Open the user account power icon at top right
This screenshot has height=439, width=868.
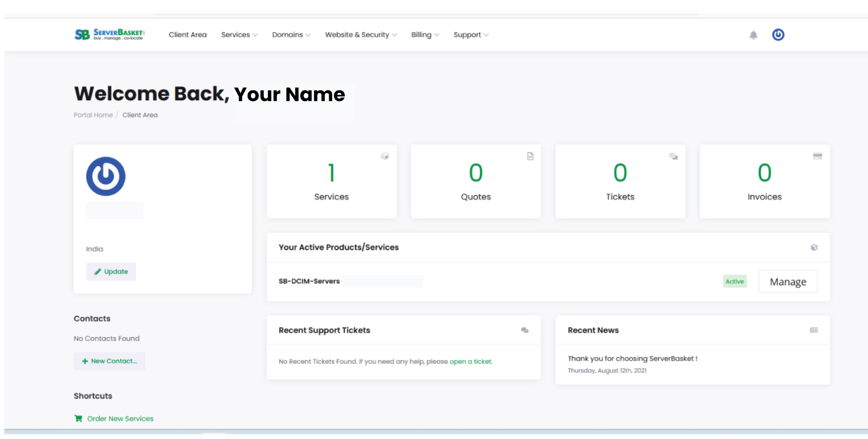pyautogui.click(x=778, y=35)
